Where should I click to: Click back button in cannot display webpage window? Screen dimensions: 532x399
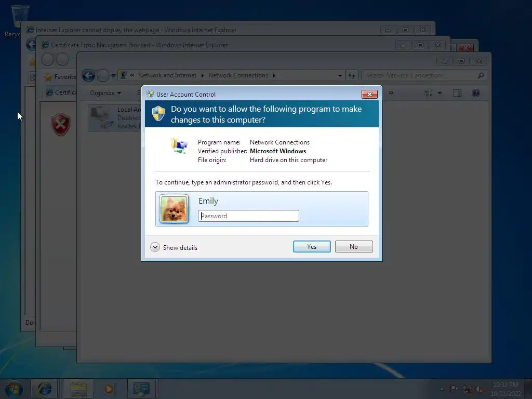point(32,45)
